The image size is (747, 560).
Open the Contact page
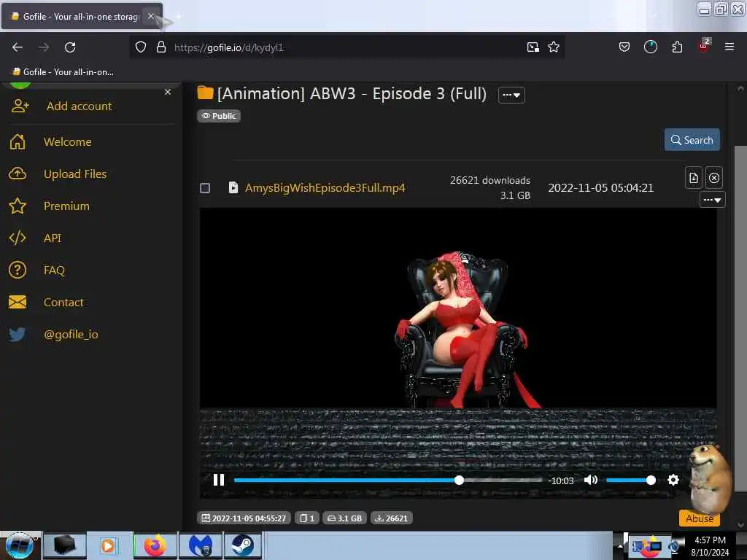click(x=63, y=303)
